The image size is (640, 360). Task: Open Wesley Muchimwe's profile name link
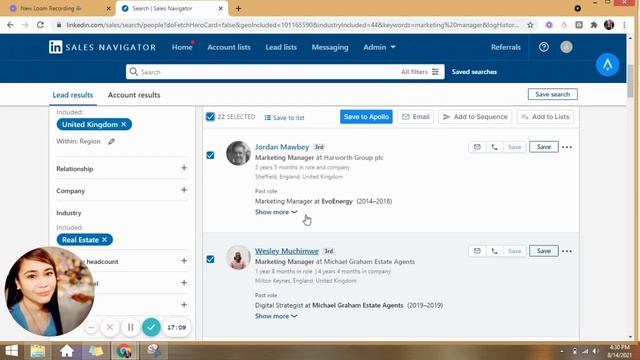click(x=287, y=251)
